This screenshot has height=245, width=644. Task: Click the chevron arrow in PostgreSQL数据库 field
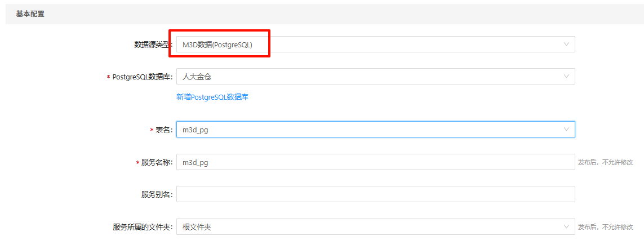tap(566, 77)
